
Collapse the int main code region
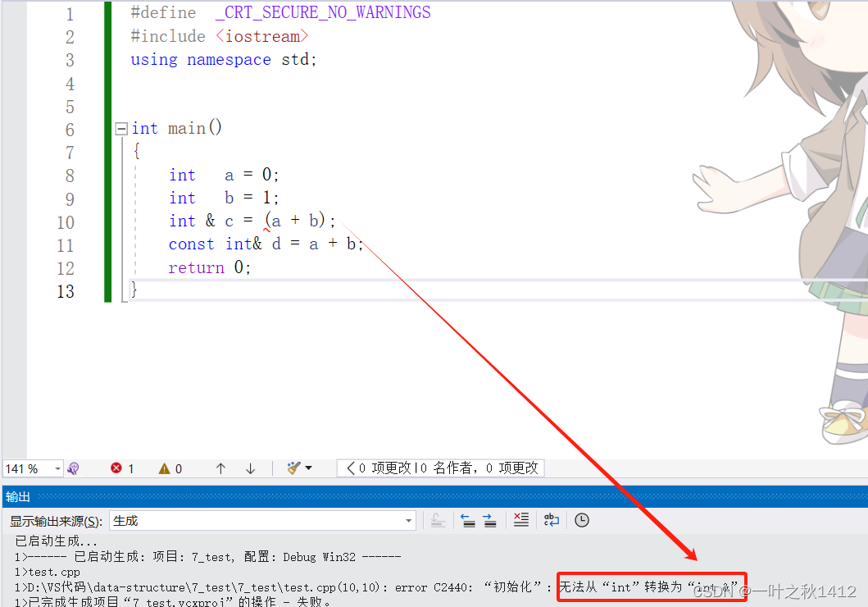120,128
